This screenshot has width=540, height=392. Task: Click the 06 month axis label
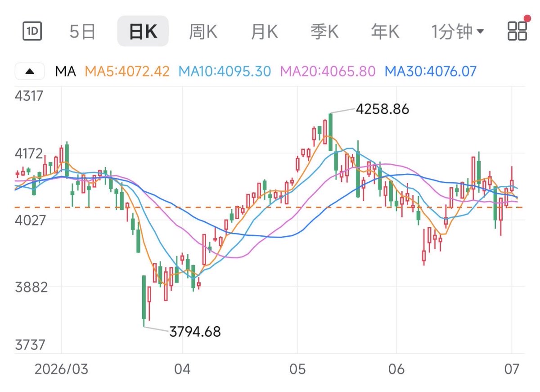pyautogui.click(x=396, y=369)
